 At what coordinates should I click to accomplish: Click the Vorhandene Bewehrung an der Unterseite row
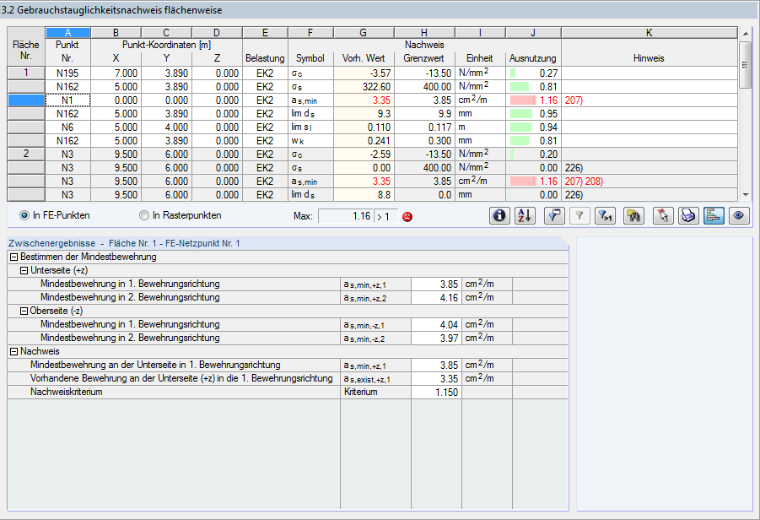pyautogui.click(x=287, y=378)
